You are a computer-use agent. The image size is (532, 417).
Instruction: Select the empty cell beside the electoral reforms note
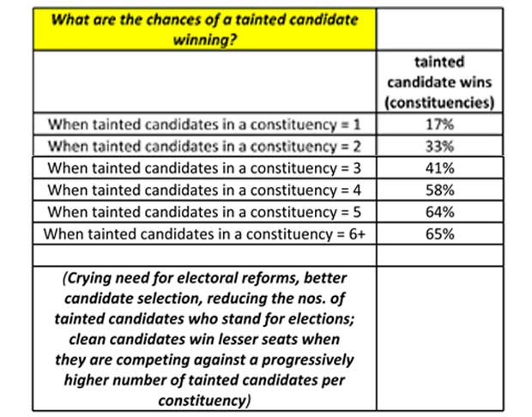(439, 339)
